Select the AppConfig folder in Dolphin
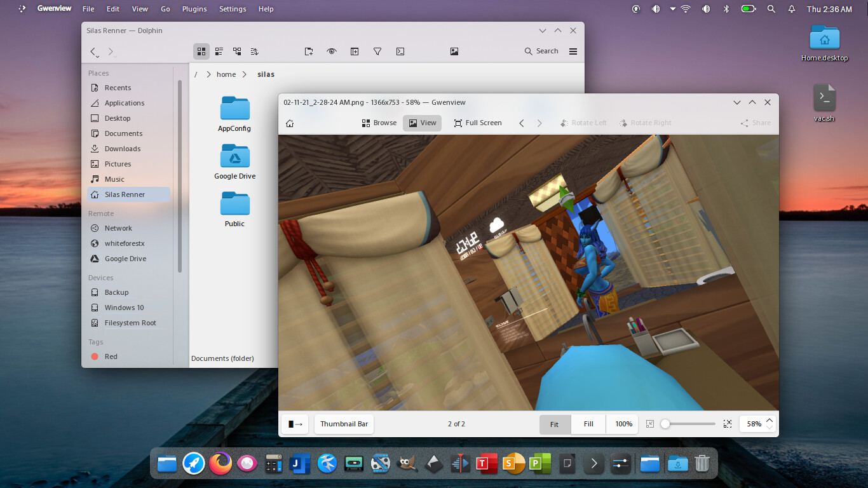 (234, 114)
